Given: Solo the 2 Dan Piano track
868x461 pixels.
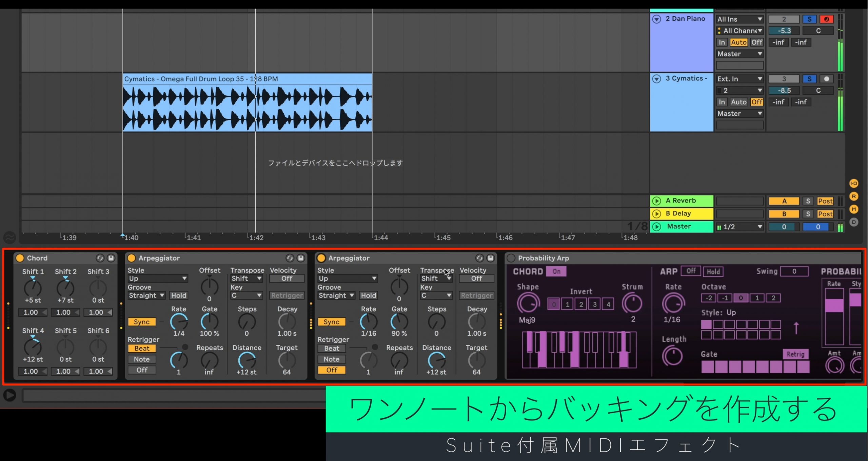Looking at the screenshot, I should click(x=809, y=19).
